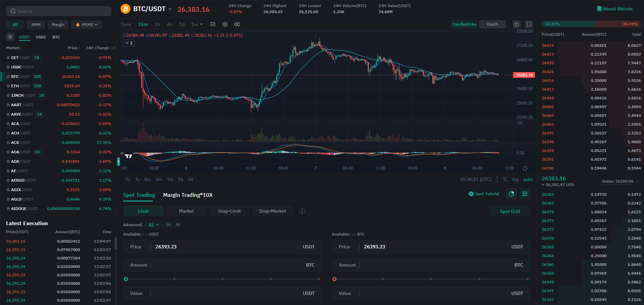The image size is (644, 305).
Task: Toggle the M advanced option
Action: (169, 225)
